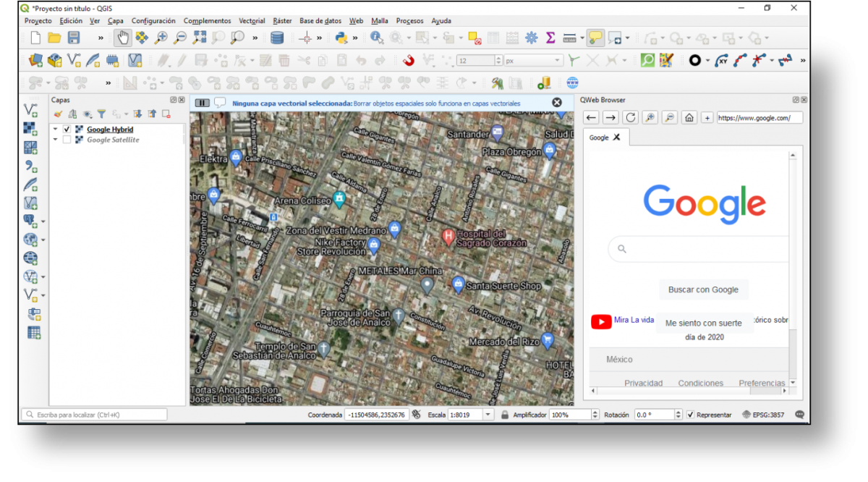Activate the Identify Features tool
Screen dimensions: 868x482
tap(375, 37)
